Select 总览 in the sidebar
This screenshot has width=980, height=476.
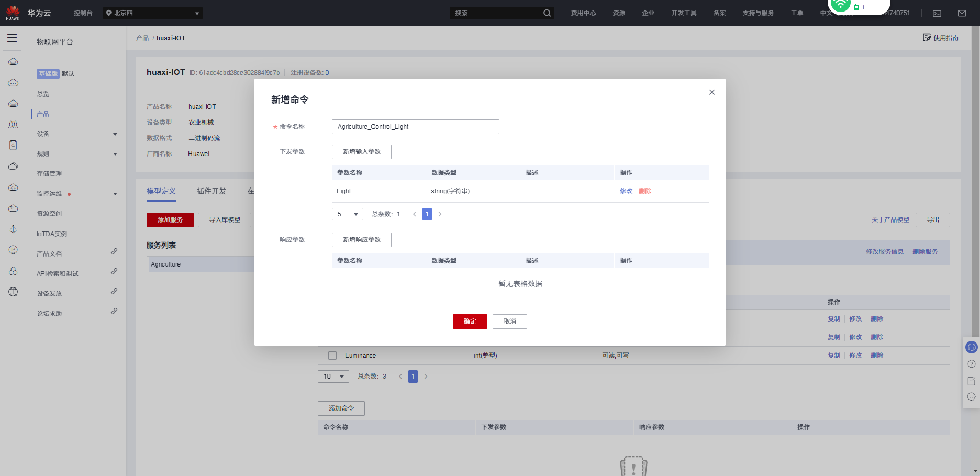[x=43, y=94]
